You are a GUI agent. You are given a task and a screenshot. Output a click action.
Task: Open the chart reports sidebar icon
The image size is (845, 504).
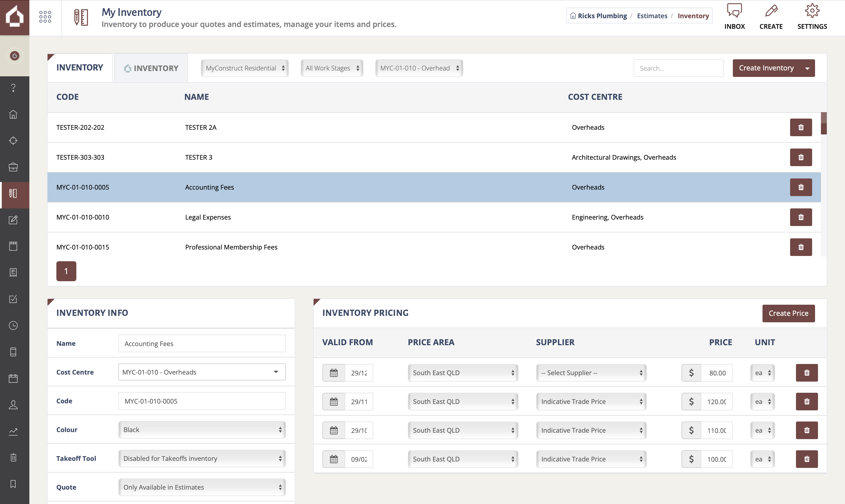[13, 431]
